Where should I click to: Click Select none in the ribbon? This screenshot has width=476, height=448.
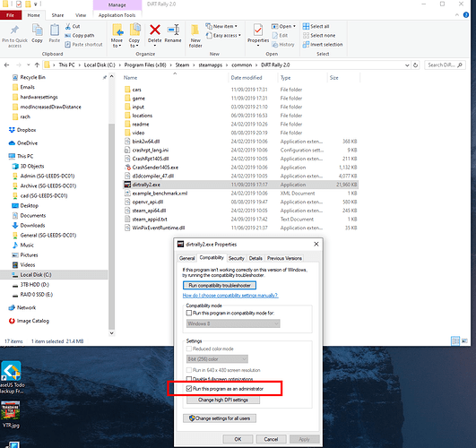[319, 36]
